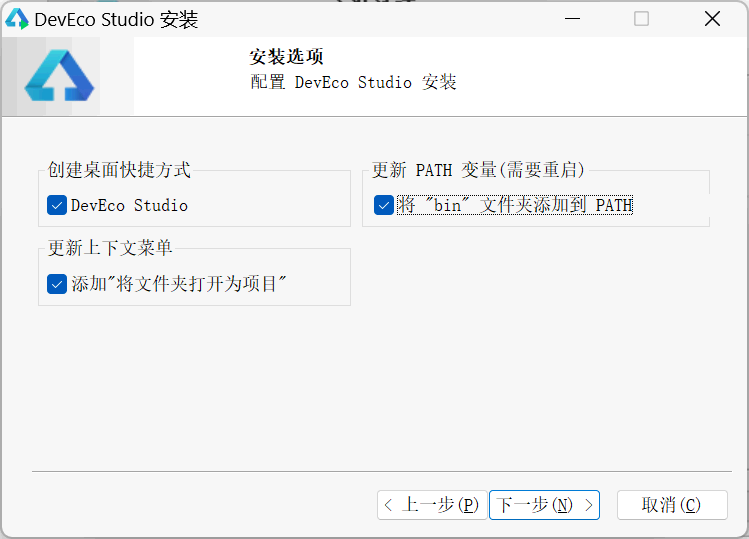Minimize the DevEco Studio installer window
The width and height of the screenshot is (749, 539).
(571, 19)
